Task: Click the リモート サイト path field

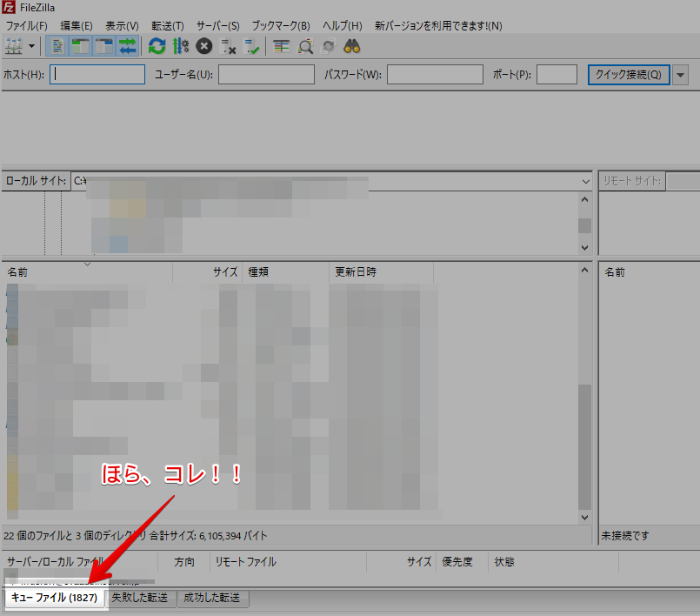Action: click(683, 181)
